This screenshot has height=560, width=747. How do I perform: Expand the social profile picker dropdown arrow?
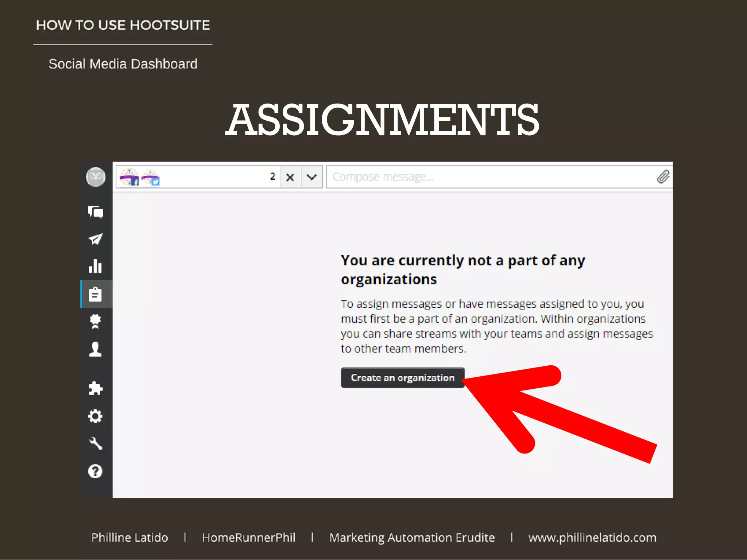[x=312, y=177]
